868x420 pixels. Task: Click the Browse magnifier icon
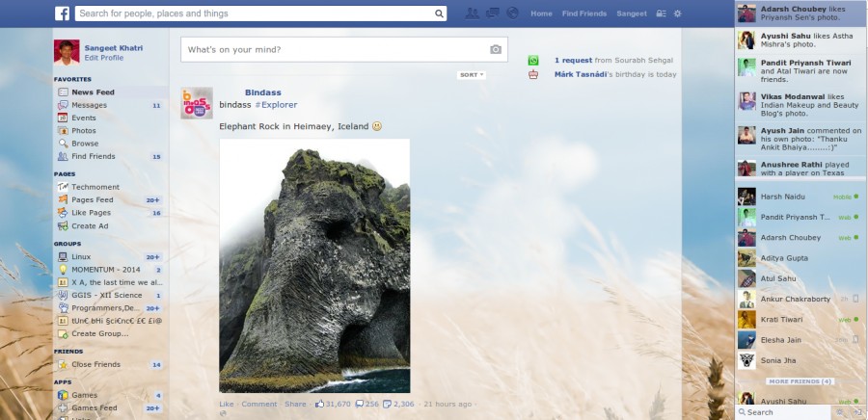[x=63, y=144]
